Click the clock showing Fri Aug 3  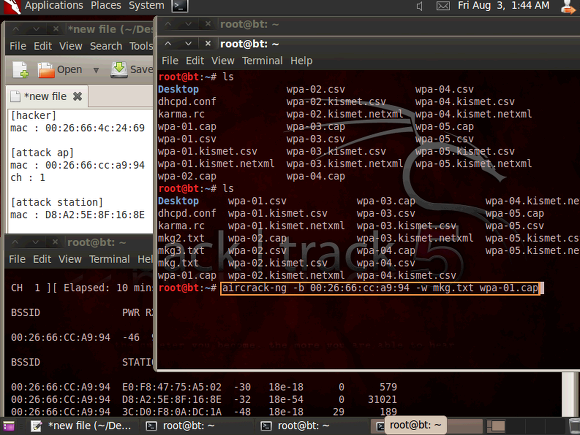[503, 6]
